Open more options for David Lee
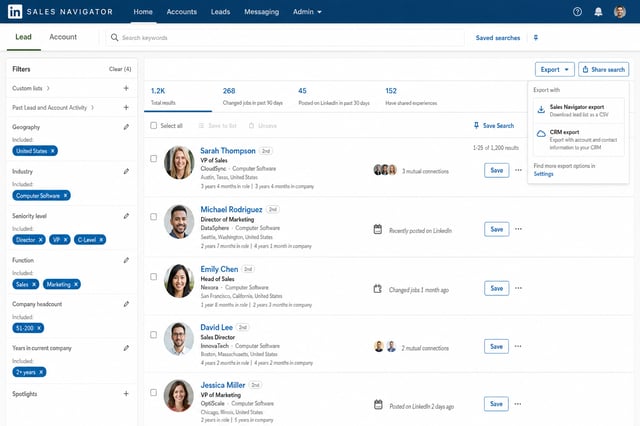The width and height of the screenshot is (640, 426). [x=518, y=346]
